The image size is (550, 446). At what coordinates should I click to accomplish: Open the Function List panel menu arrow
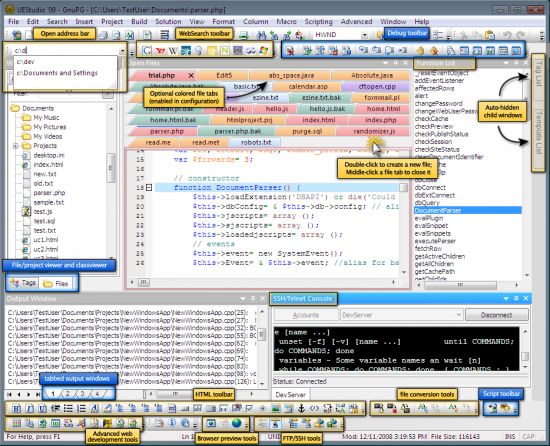pos(506,63)
